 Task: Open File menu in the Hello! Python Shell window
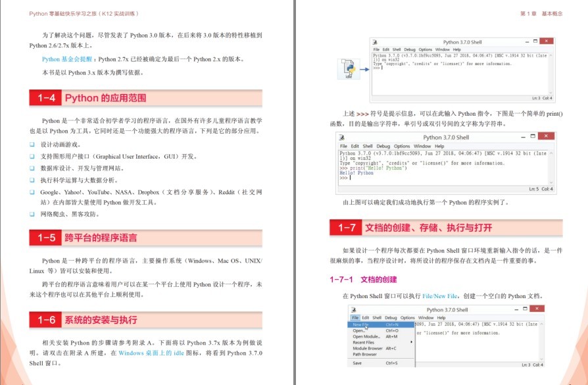(x=343, y=146)
